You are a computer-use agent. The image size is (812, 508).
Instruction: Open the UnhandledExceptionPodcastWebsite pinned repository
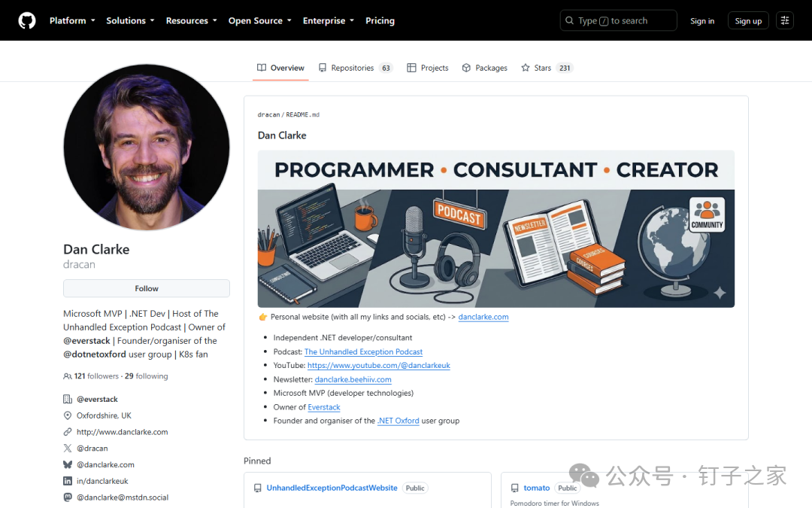click(332, 488)
